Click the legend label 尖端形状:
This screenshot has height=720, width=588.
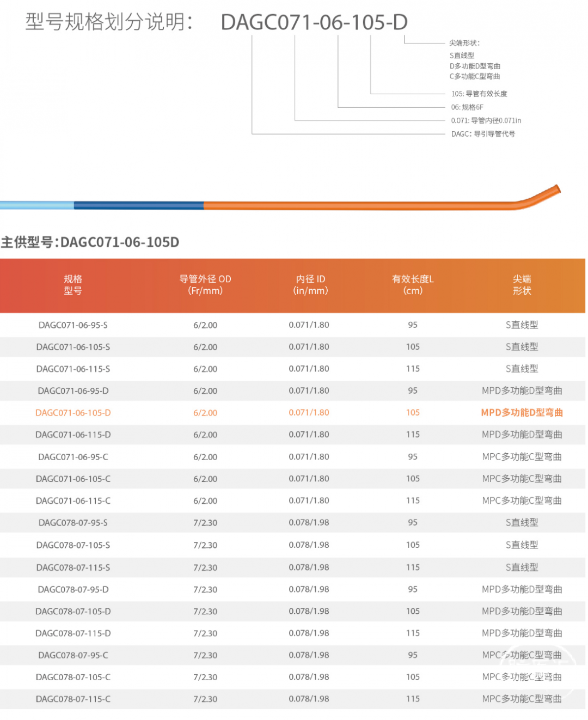(x=464, y=43)
